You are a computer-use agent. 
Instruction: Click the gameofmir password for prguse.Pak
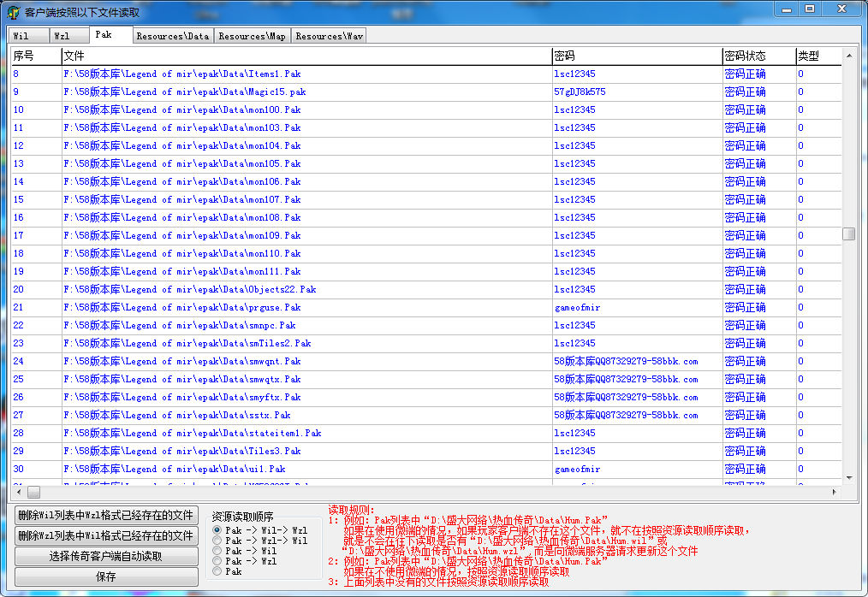(x=577, y=307)
